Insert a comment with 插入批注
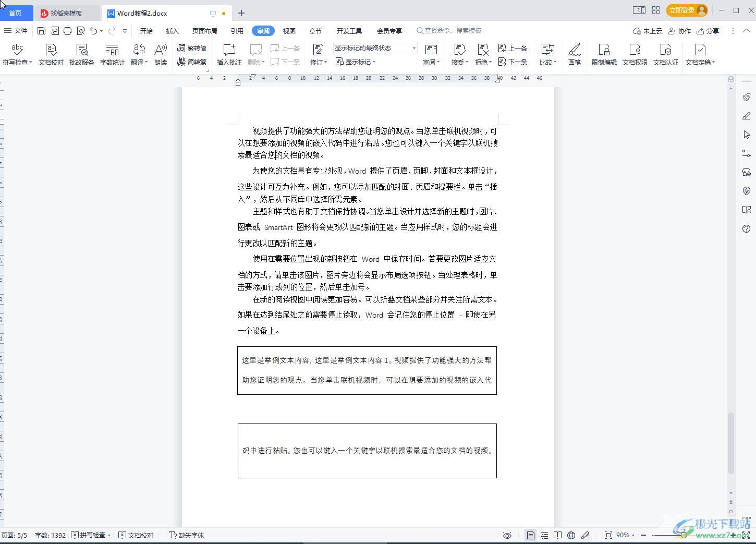The width and height of the screenshot is (756, 544). pos(229,54)
